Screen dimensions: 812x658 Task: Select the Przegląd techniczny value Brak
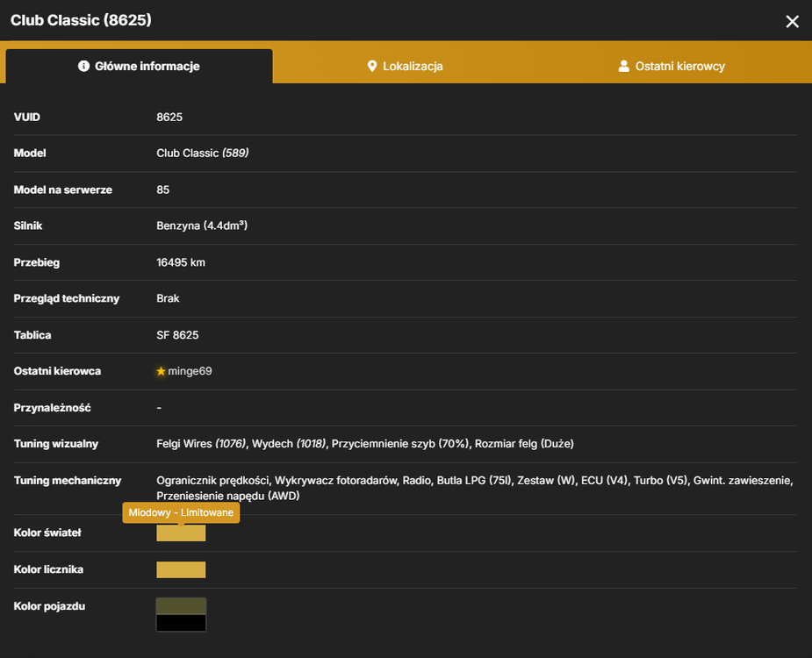[168, 298]
